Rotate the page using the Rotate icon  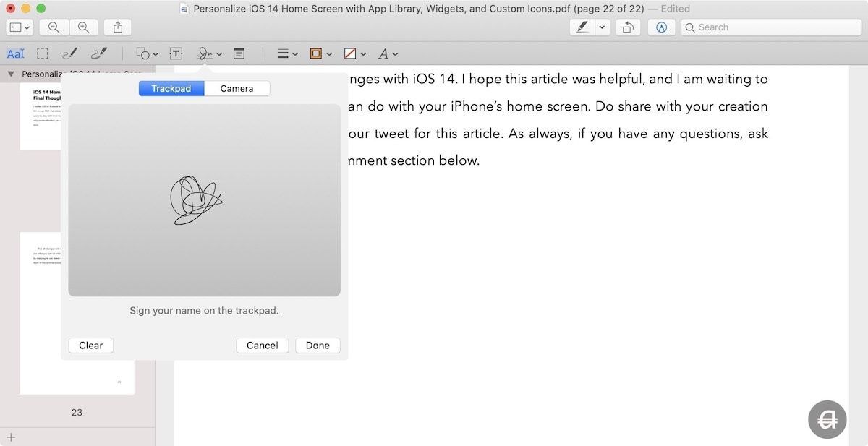628,27
